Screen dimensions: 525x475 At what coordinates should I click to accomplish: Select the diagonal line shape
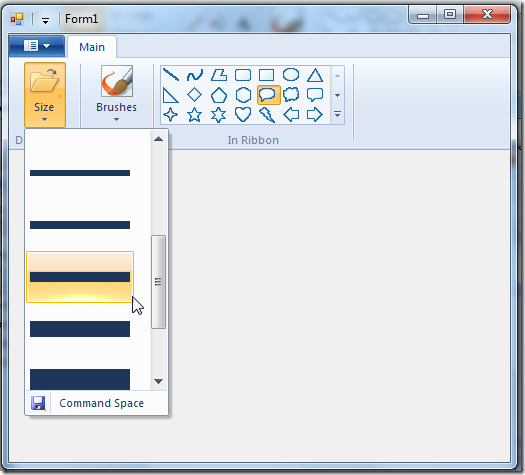point(171,75)
